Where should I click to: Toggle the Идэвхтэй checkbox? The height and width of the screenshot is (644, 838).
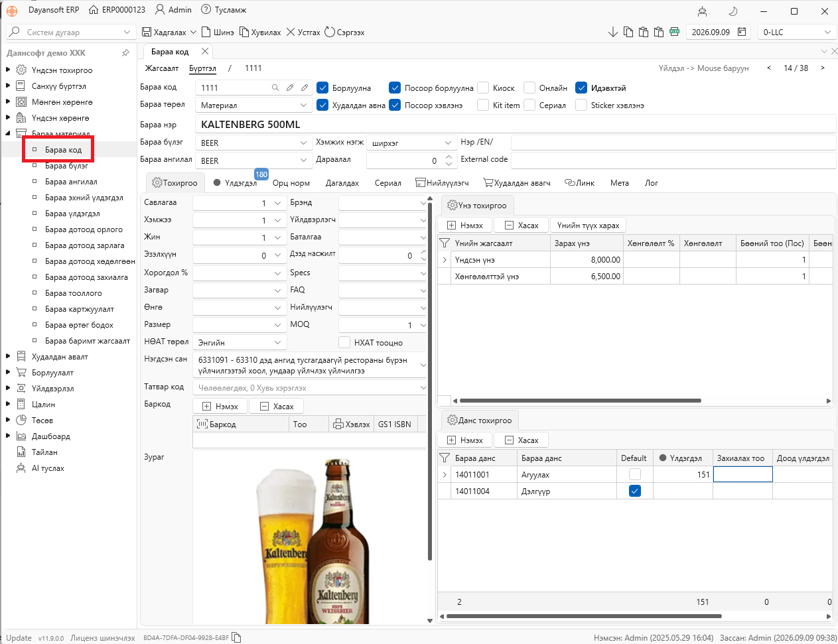[581, 88]
